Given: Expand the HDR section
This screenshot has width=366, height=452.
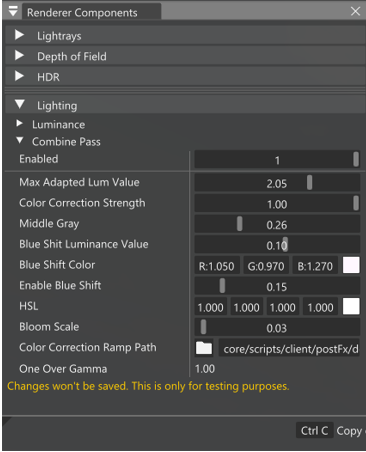Looking at the screenshot, I should click(19, 76).
